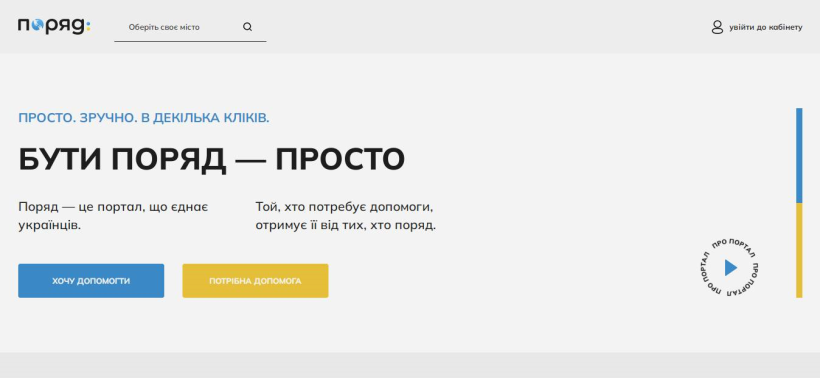
Task: Click the 'БУТИ ПОРЯД — ПРОСТО' headline
Action: pos(211,159)
